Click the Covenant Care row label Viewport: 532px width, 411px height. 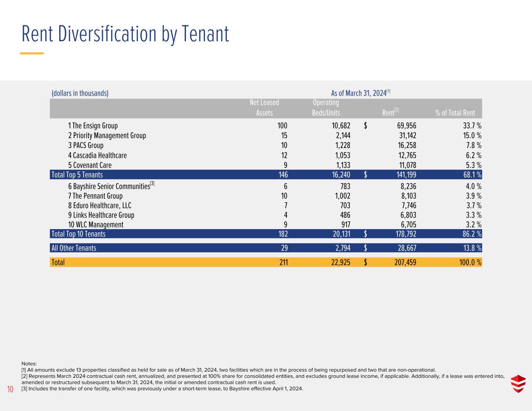click(90, 165)
